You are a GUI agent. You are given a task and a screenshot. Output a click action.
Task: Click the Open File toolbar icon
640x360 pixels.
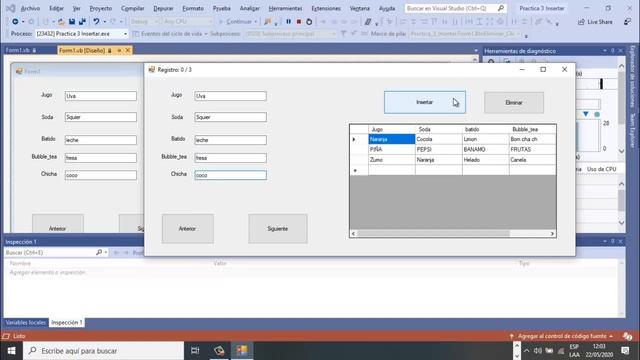tap(61, 22)
